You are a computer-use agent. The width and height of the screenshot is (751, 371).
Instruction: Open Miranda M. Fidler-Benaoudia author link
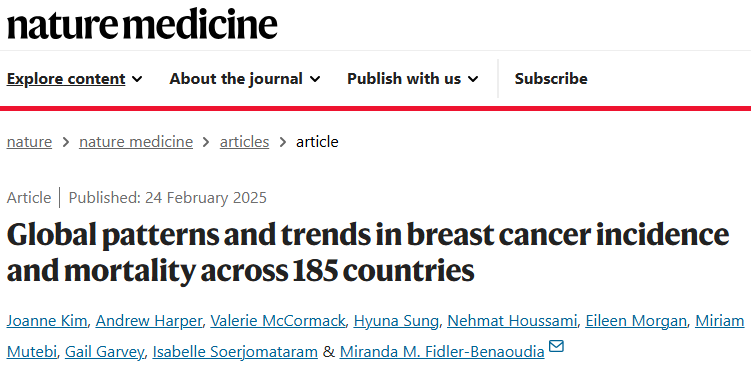point(442,352)
